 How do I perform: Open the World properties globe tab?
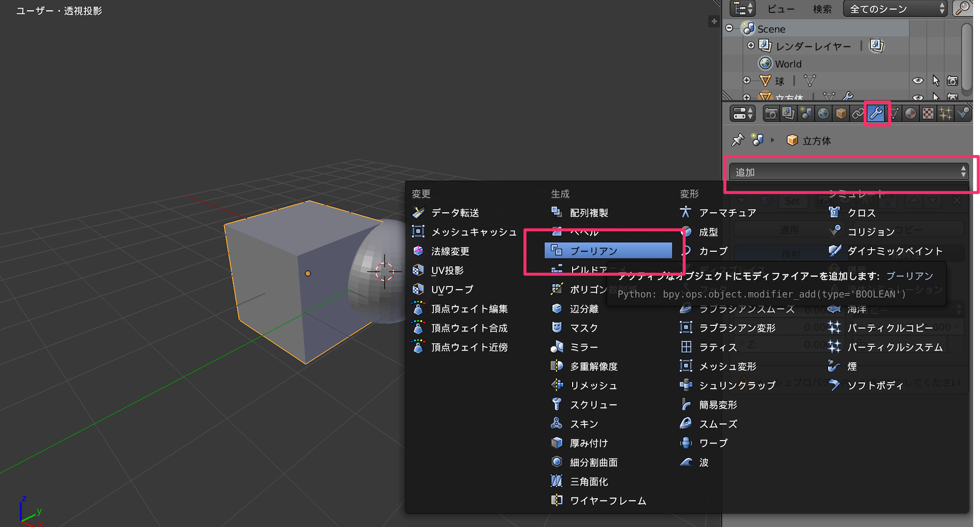823,114
